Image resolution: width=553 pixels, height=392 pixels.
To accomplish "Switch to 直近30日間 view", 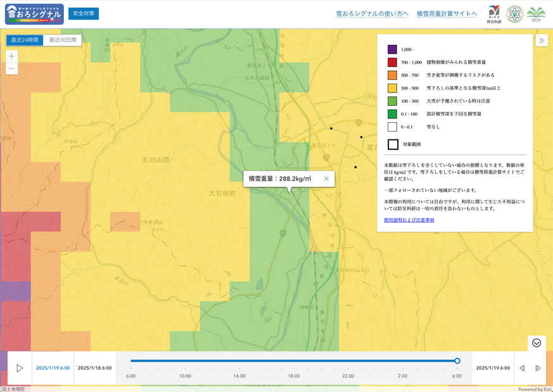I will click(x=63, y=40).
